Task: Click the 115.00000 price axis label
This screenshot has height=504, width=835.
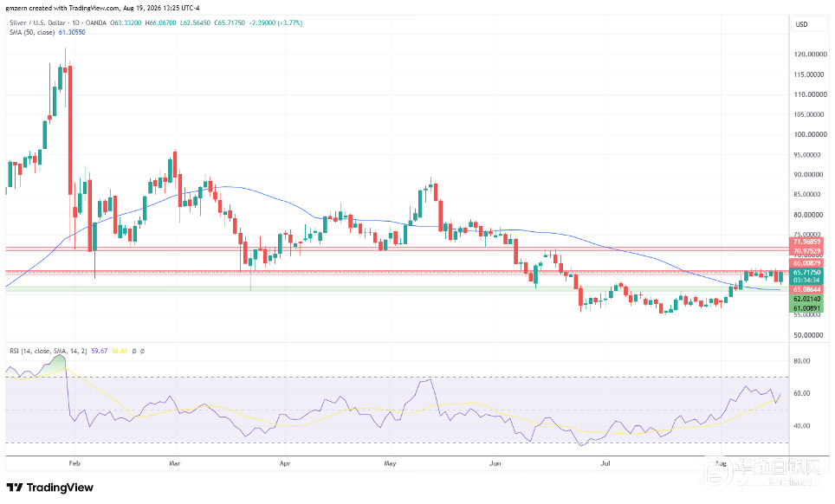Action: tap(810, 74)
